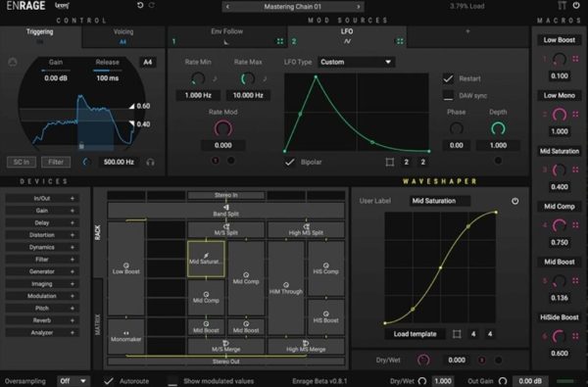This screenshot has width=588, height=387.
Task: Select the M/S Merge device
Action: coord(225,346)
